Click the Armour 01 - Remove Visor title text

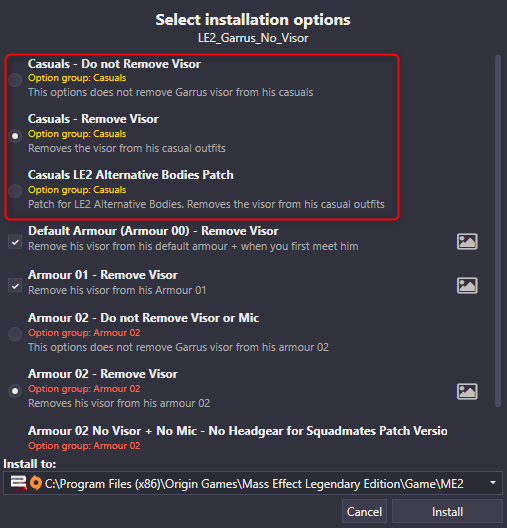pyautogui.click(x=103, y=275)
